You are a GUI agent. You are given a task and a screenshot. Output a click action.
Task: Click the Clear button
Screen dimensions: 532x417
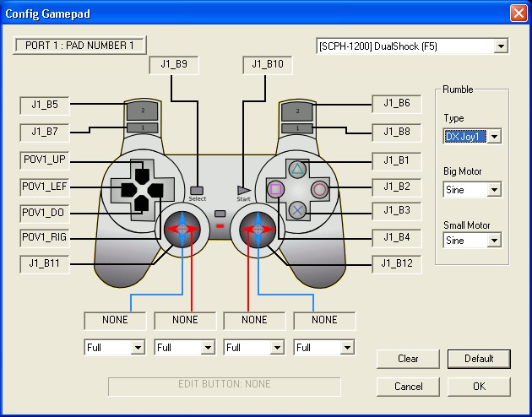click(408, 359)
